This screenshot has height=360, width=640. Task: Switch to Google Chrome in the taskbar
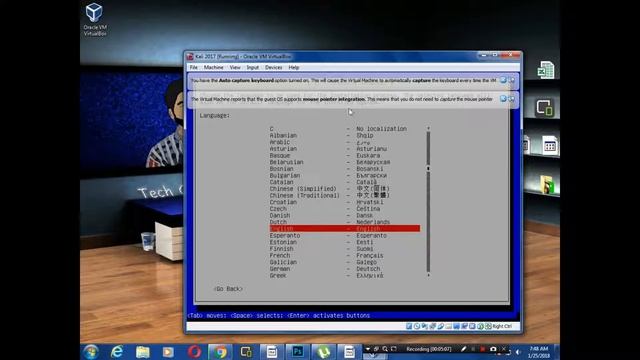pyautogui.click(x=220, y=352)
